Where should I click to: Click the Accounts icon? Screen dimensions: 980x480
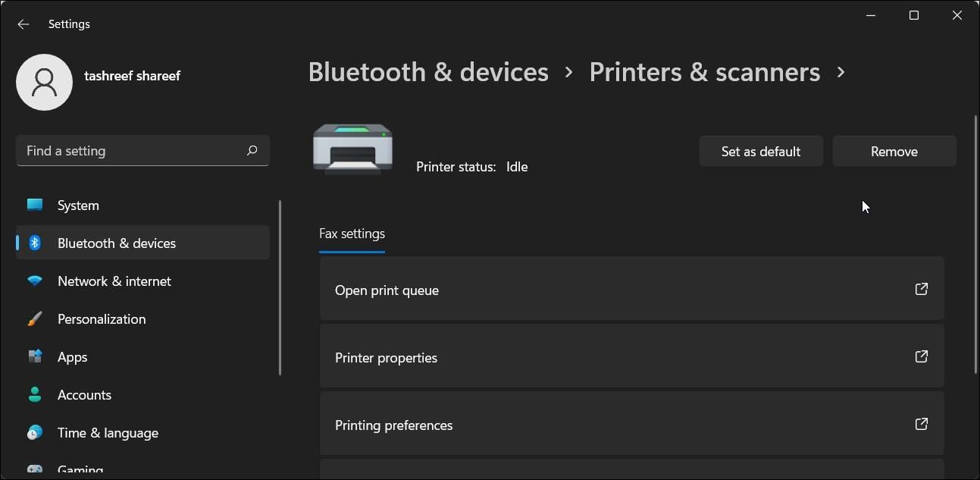click(34, 394)
